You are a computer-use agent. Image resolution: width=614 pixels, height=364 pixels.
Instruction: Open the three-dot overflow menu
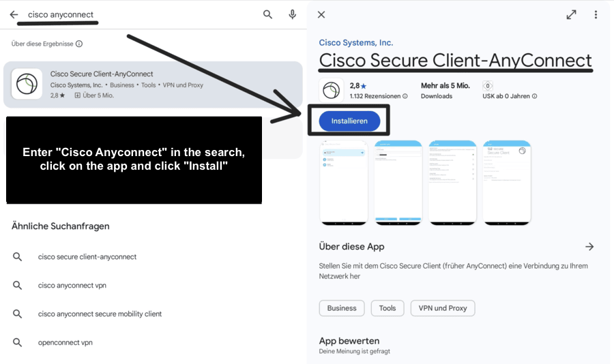click(596, 14)
